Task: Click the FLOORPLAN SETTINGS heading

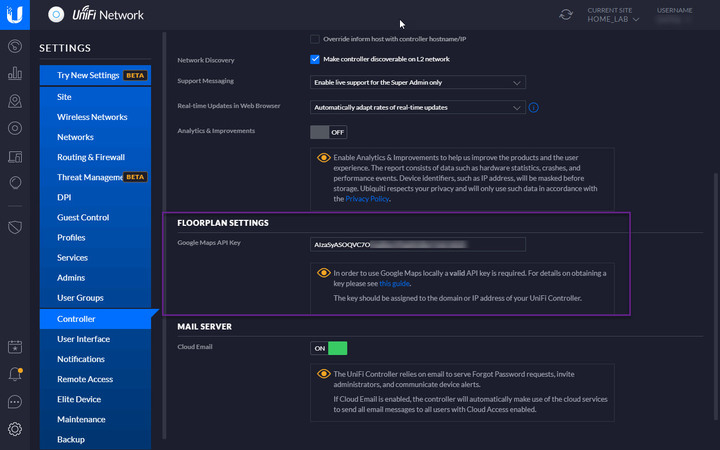Action: pos(223,223)
